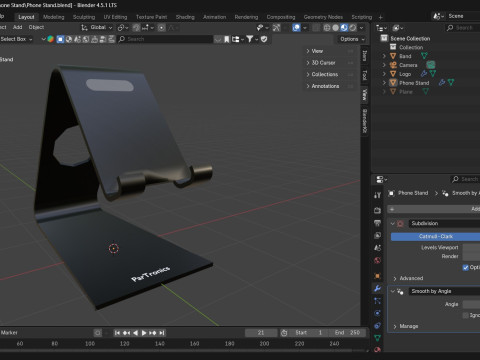The image size is (480, 360).
Task: Open the Global transform orientation dropdown
Action: 97,28
